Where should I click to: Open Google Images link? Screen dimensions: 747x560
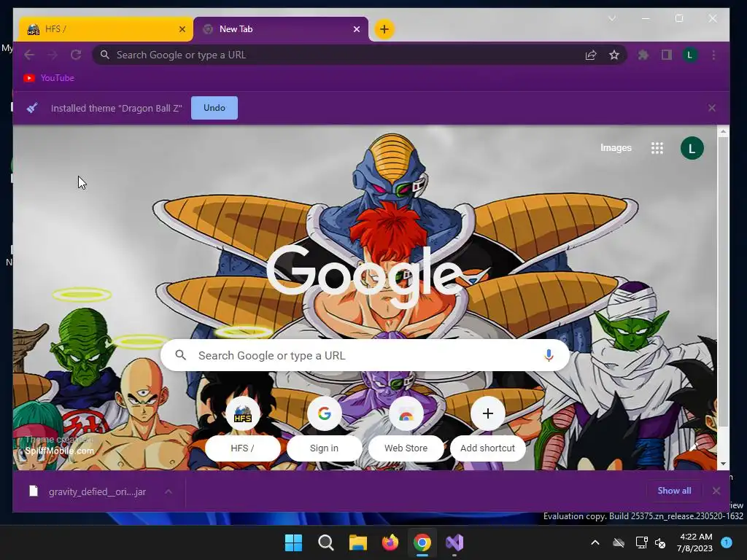tap(616, 147)
